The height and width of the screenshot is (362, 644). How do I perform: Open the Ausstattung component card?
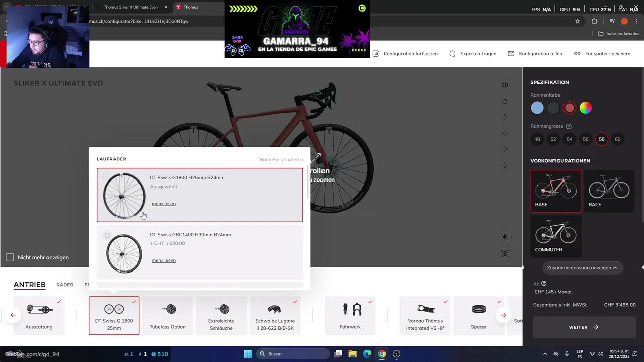pos(39,316)
